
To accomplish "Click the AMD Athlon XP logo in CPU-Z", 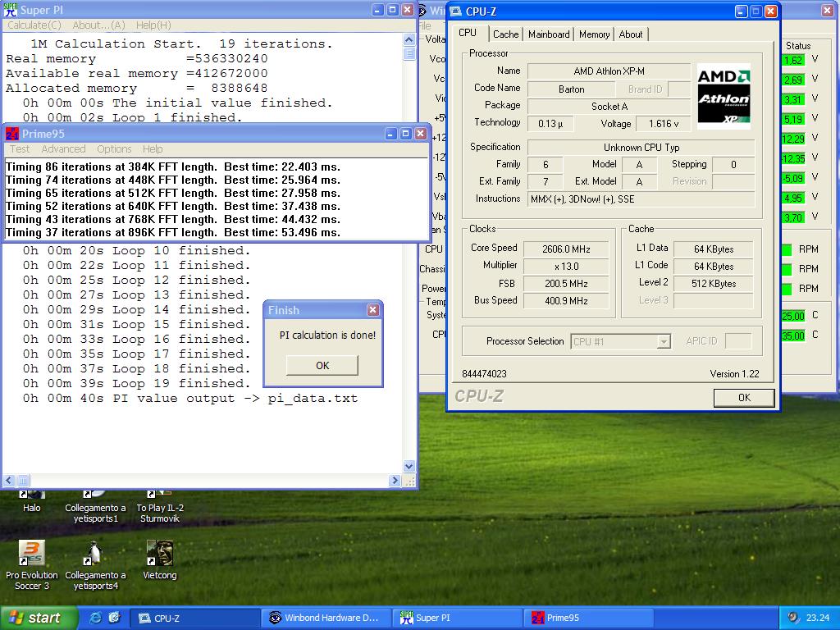I will [x=724, y=97].
